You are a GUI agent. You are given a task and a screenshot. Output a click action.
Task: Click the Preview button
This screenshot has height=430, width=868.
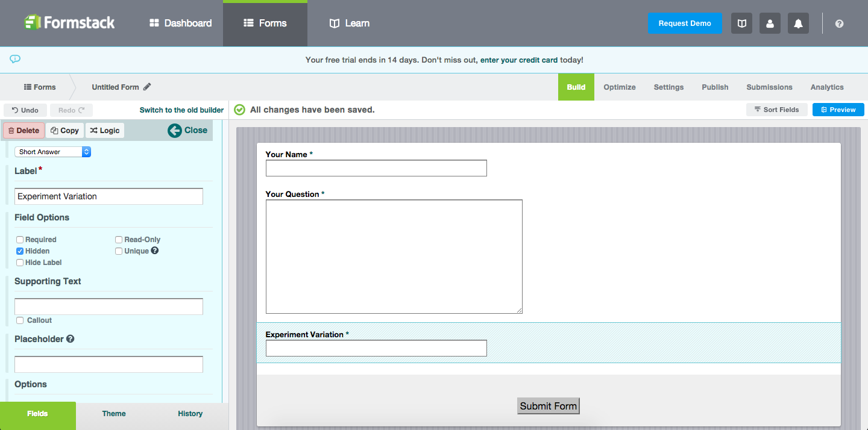pos(838,110)
